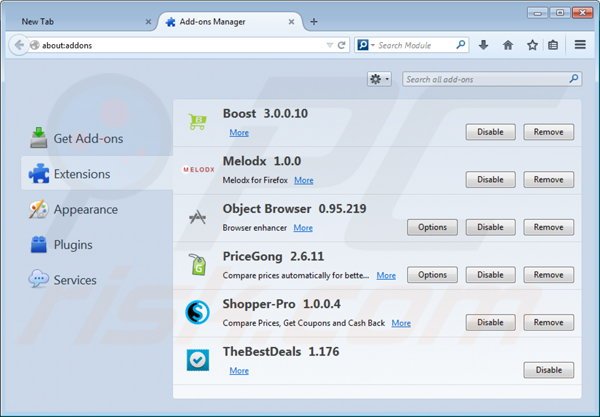Screen dimensions: 600x417
Task: Switch to the New Tab tab
Action: (x=78, y=22)
